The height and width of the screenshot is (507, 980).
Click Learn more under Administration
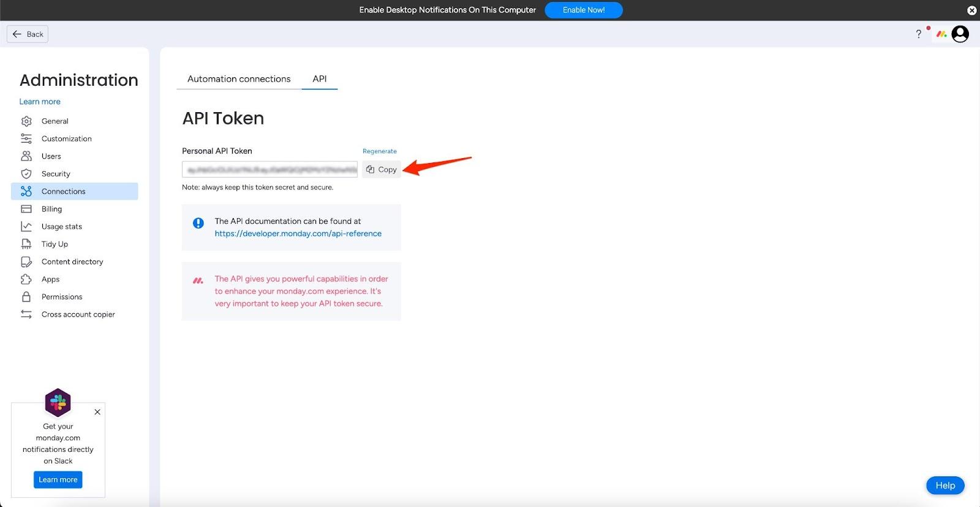click(x=40, y=102)
